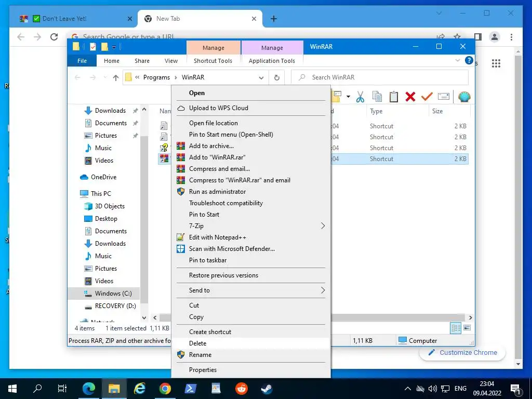Choose Upload to WPS Cloud
The height and width of the screenshot is (399, 532).
coord(251,108)
